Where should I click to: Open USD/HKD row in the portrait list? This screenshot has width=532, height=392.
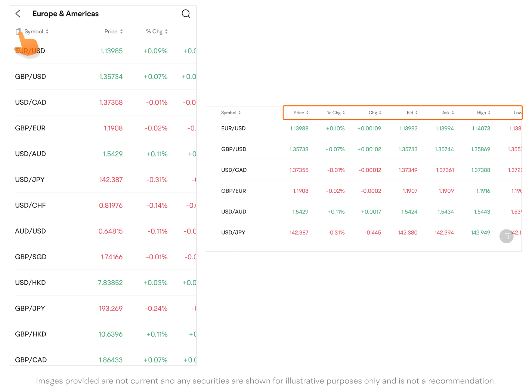30,283
